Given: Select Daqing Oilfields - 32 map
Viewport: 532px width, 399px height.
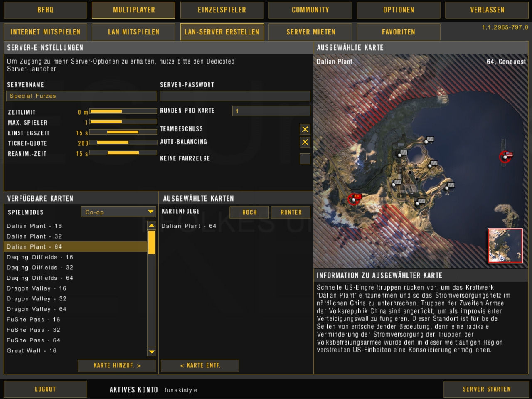Looking at the screenshot, I should click(x=76, y=268).
